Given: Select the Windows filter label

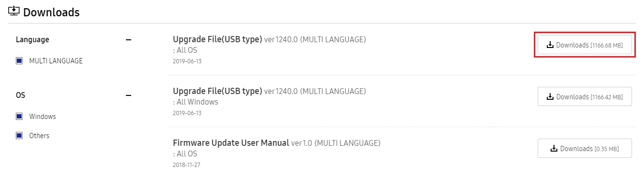Looking at the screenshot, I should [x=43, y=117].
